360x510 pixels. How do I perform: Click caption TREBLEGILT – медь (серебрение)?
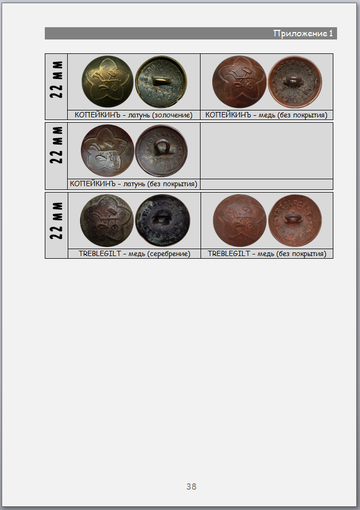[134, 254]
